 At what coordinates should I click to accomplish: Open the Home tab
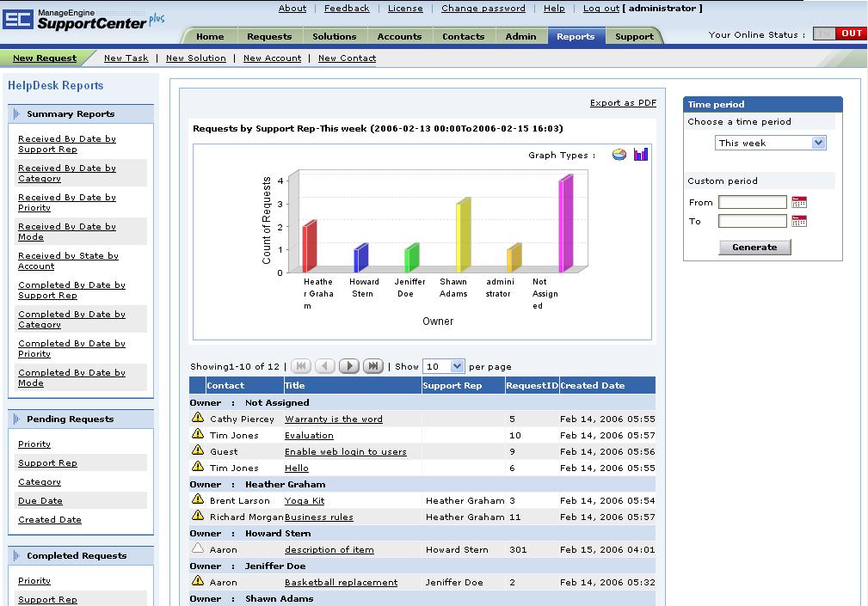coord(211,36)
